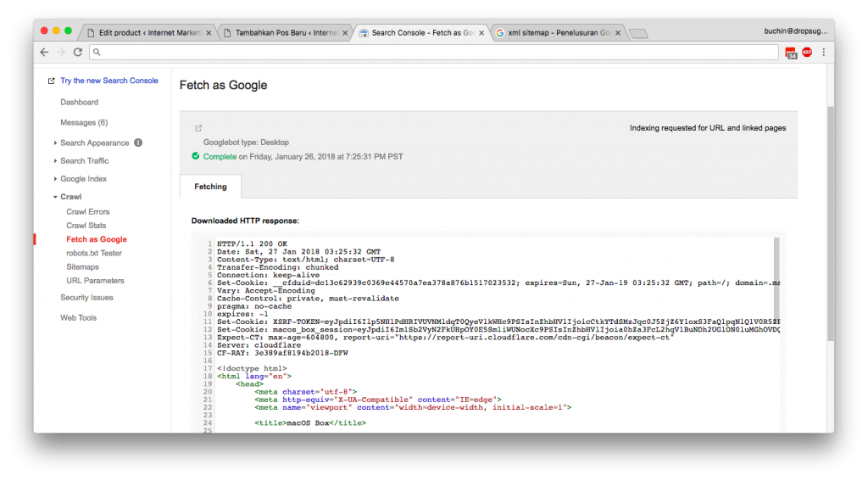The image size is (868, 481).
Task: Close the Search Console tab
Action: click(x=481, y=33)
